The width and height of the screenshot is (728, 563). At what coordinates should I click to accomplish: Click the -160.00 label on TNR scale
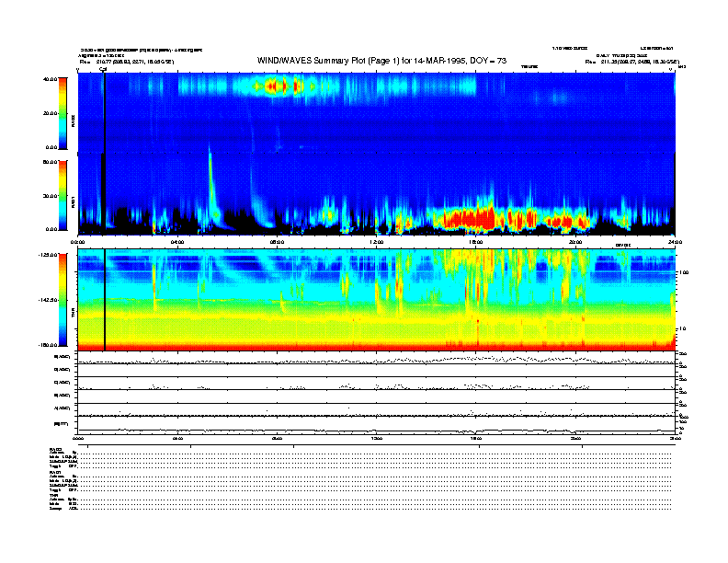point(48,345)
